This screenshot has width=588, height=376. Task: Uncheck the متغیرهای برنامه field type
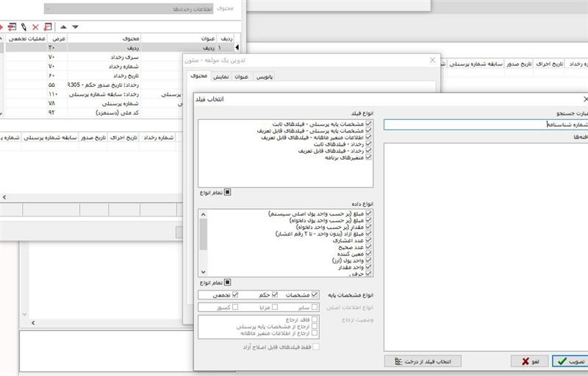pyautogui.click(x=369, y=157)
